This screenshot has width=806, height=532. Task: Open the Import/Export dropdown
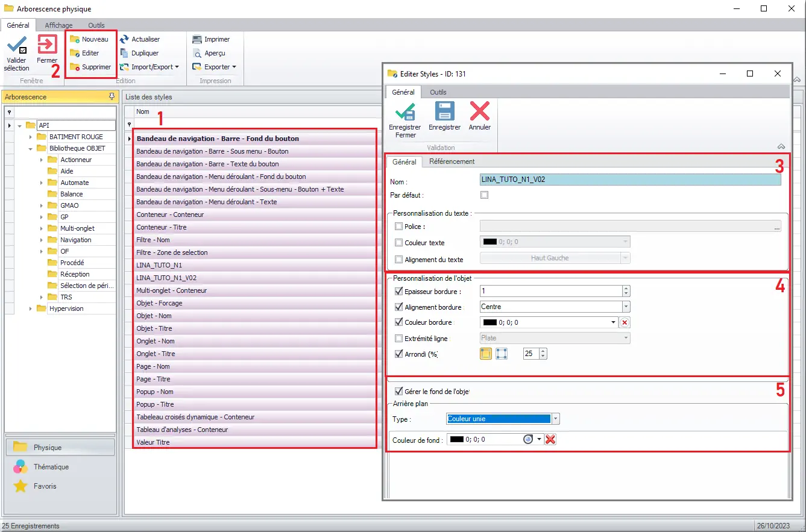pos(150,67)
